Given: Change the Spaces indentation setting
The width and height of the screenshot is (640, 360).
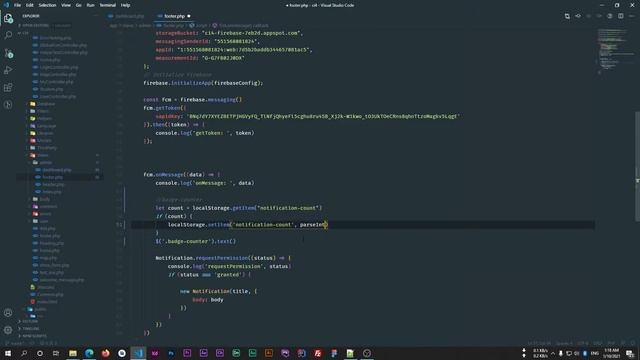Looking at the screenshot, I should coord(564,343).
